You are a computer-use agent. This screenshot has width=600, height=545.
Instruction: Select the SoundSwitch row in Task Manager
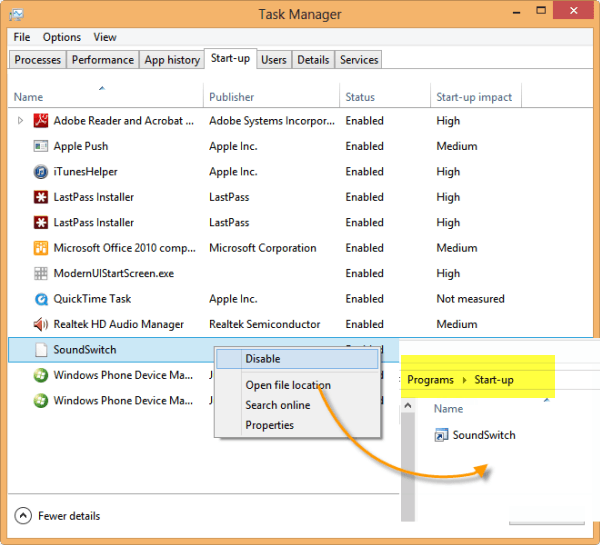(x=203, y=349)
